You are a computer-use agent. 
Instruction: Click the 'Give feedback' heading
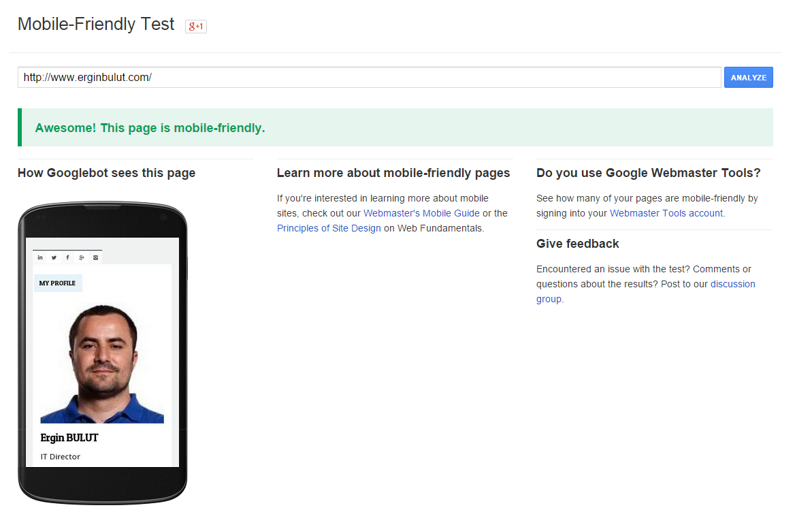point(577,244)
